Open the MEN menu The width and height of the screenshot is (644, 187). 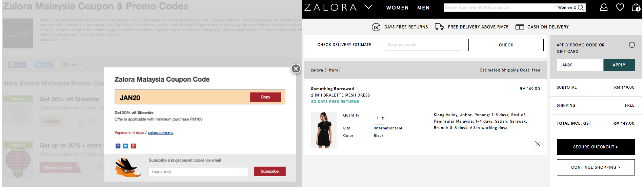(x=423, y=8)
